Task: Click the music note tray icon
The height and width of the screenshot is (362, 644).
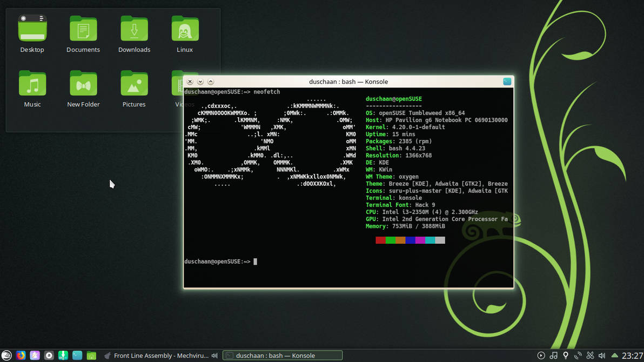Action: pyautogui.click(x=554, y=356)
